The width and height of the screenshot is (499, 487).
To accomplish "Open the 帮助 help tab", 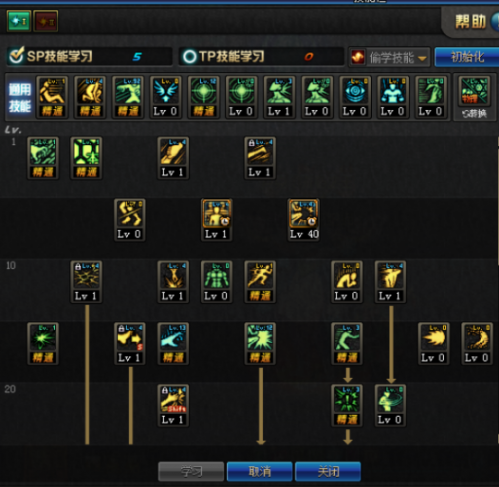I will point(471,22).
